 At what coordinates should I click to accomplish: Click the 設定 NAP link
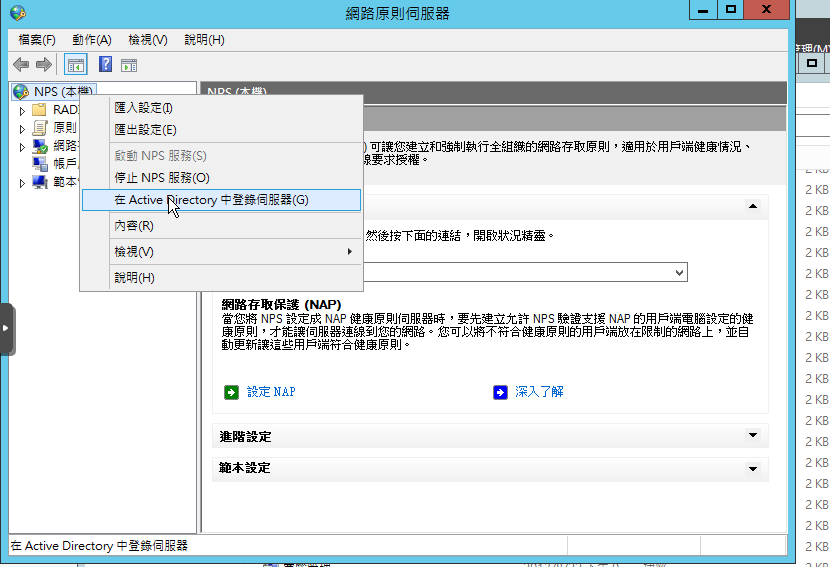272,392
